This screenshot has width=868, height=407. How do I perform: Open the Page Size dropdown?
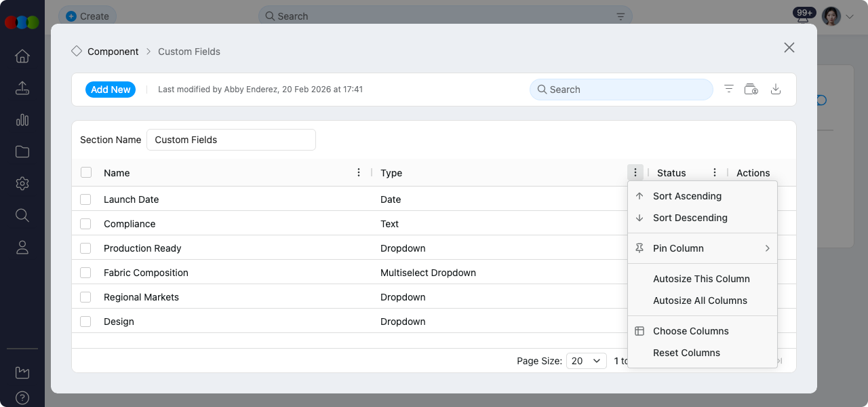(586, 361)
